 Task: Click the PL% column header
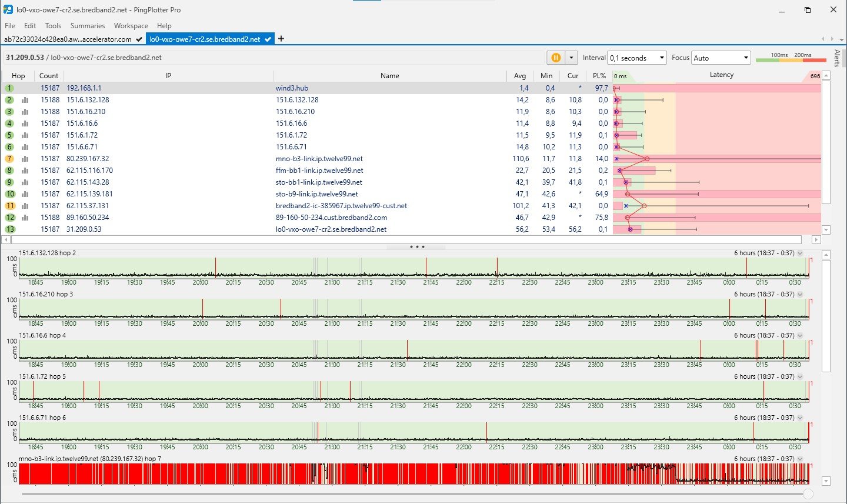(x=599, y=76)
